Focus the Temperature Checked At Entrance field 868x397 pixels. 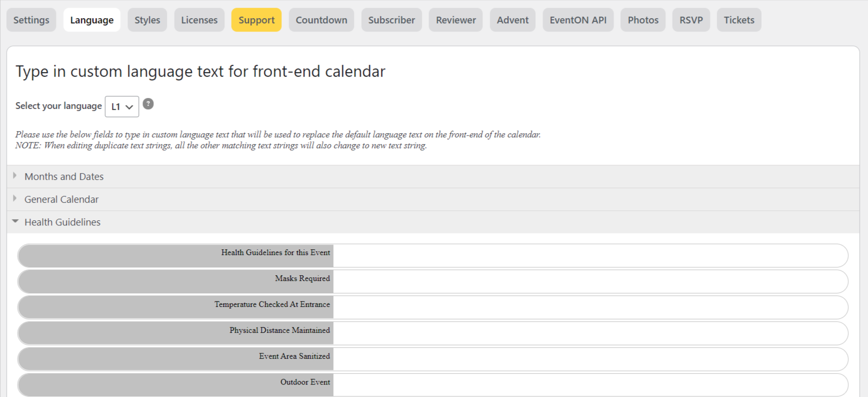click(590, 307)
